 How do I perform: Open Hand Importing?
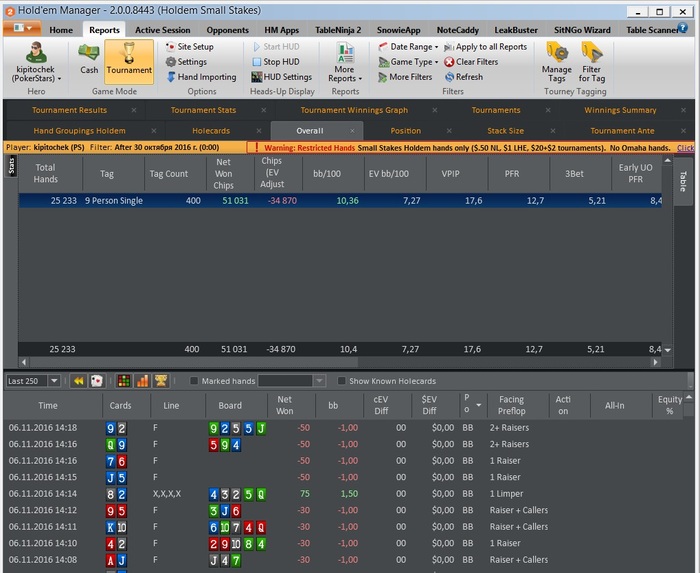tap(201, 77)
